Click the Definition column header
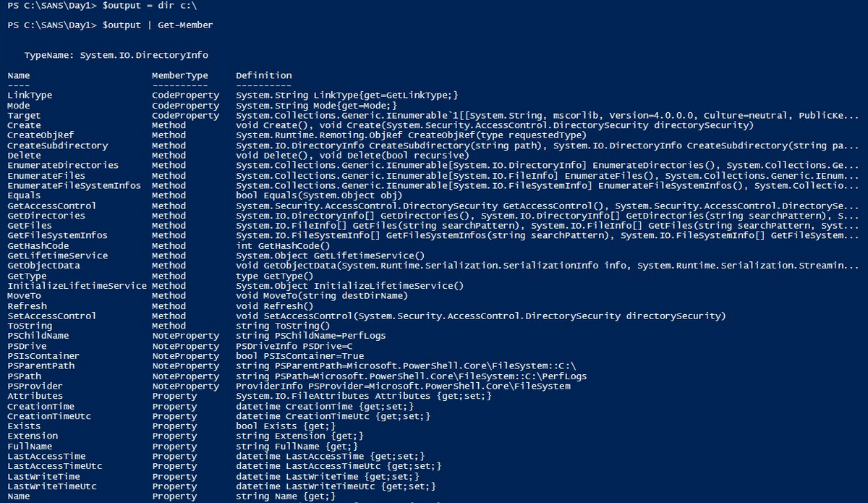The width and height of the screenshot is (868, 503). [264, 75]
